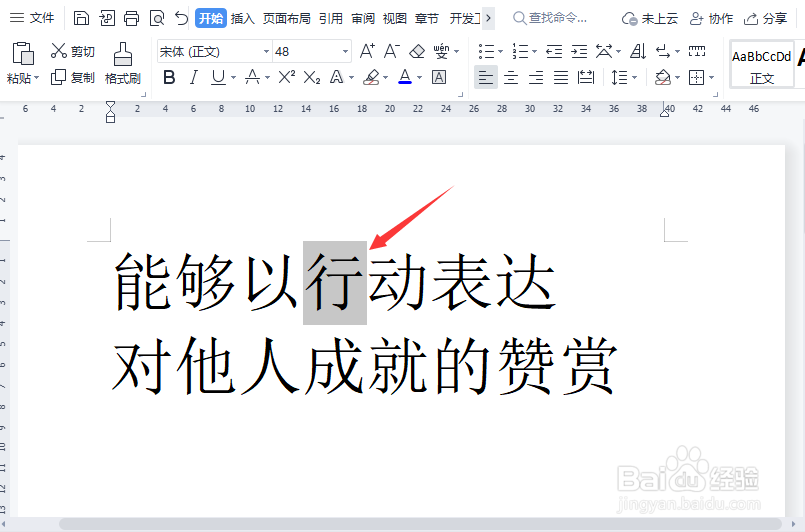Click the 粘贴 paste icon
This screenshot has height=532, width=805.
(x=23, y=53)
